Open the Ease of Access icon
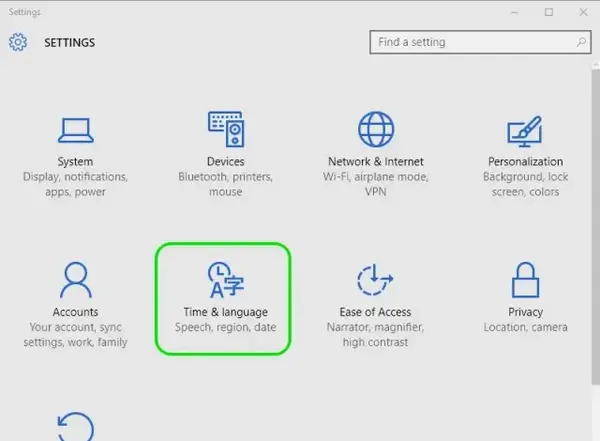 pos(375,279)
